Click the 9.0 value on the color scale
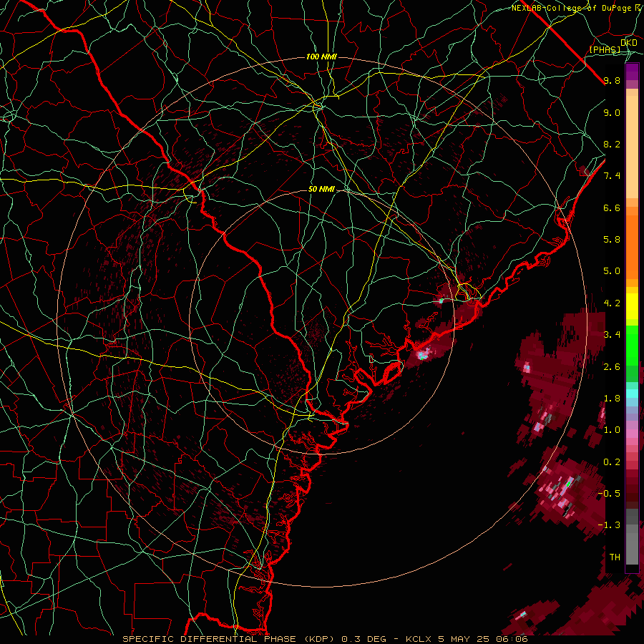The width and height of the screenshot is (644, 644). (612, 112)
